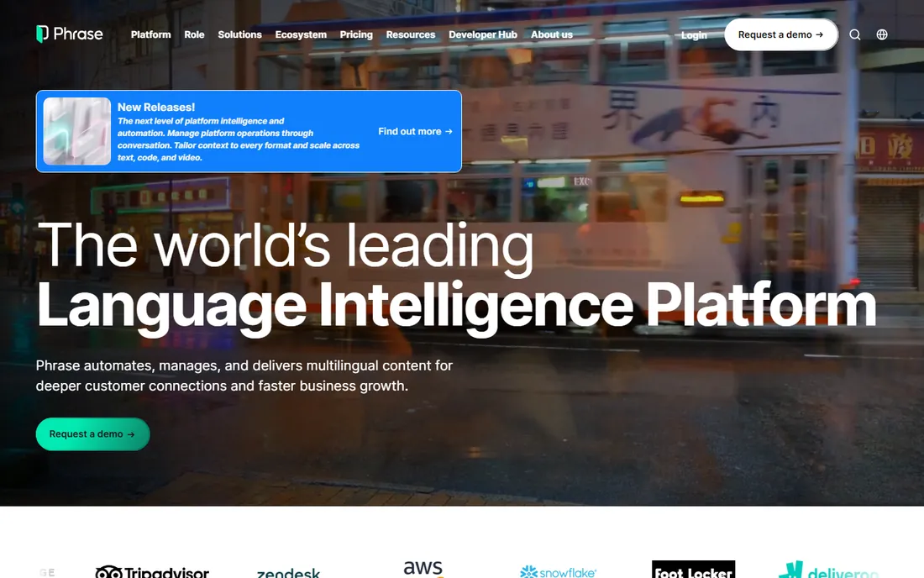
Task: Click the text starting 'Phrase automates, manages'
Action: tap(244, 376)
